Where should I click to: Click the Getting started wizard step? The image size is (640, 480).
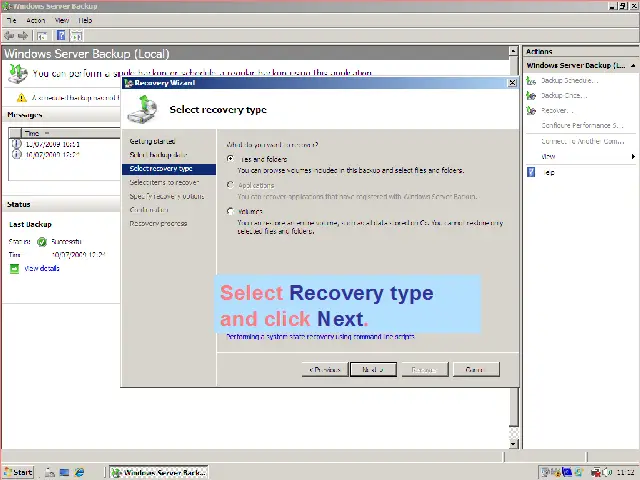[152, 141]
